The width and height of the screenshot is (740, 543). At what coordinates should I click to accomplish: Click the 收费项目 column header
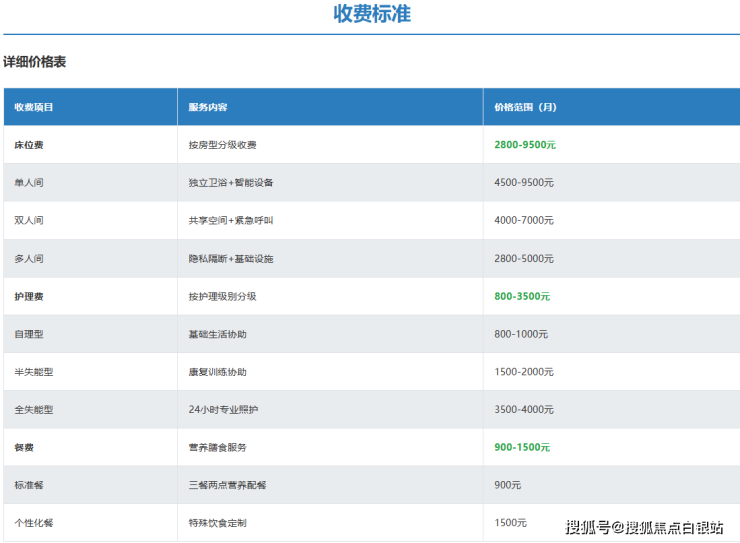point(34,107)
